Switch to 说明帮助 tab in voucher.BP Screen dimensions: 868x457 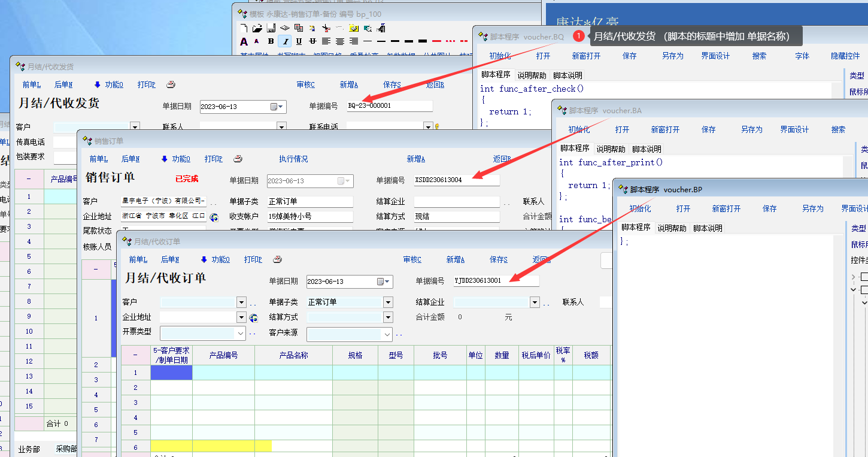672,228
